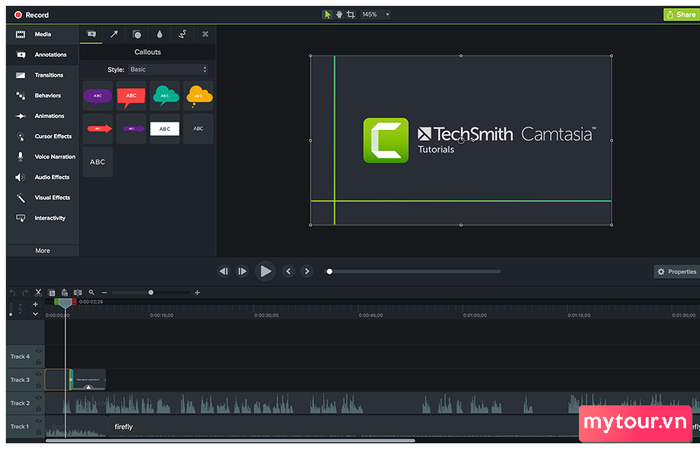Open the Annotations tab
Viewport: 700px width, 452px height.
point(42,55)
